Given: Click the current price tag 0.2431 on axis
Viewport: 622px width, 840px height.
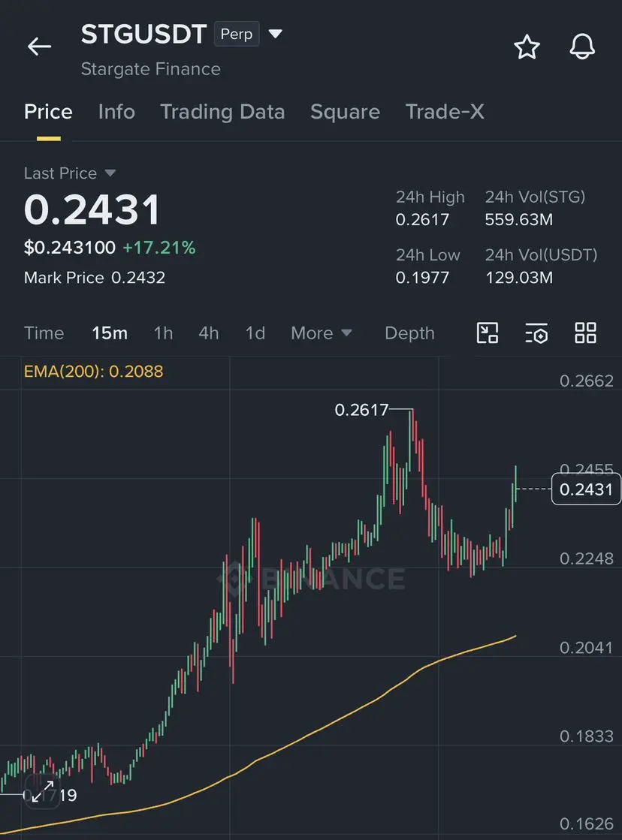Looking at the screenshot, I should 586,489.
